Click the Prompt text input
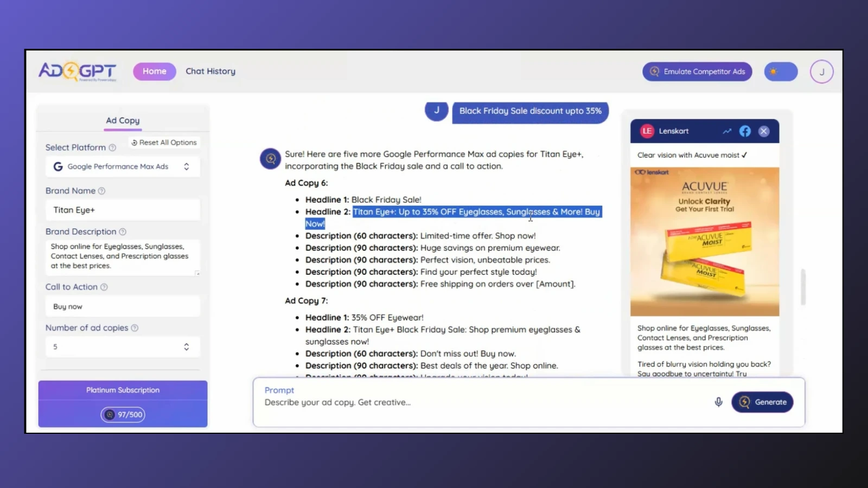Image resolution: width=868 pixels, height=488 pixels. pos(483,402)
